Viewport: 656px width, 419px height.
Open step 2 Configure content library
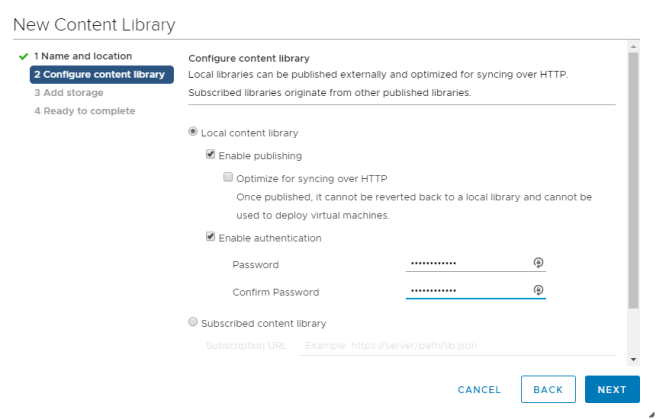click(98, 75)
